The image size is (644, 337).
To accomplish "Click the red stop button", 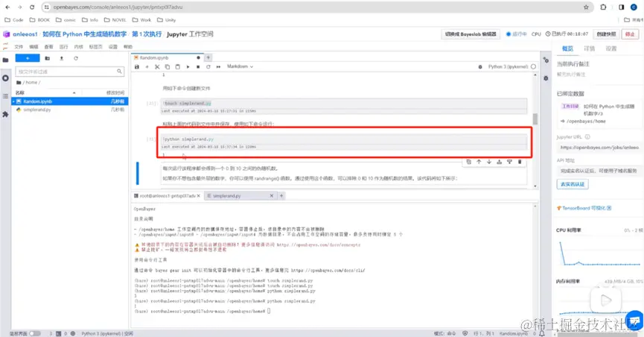I will (630, 34).
